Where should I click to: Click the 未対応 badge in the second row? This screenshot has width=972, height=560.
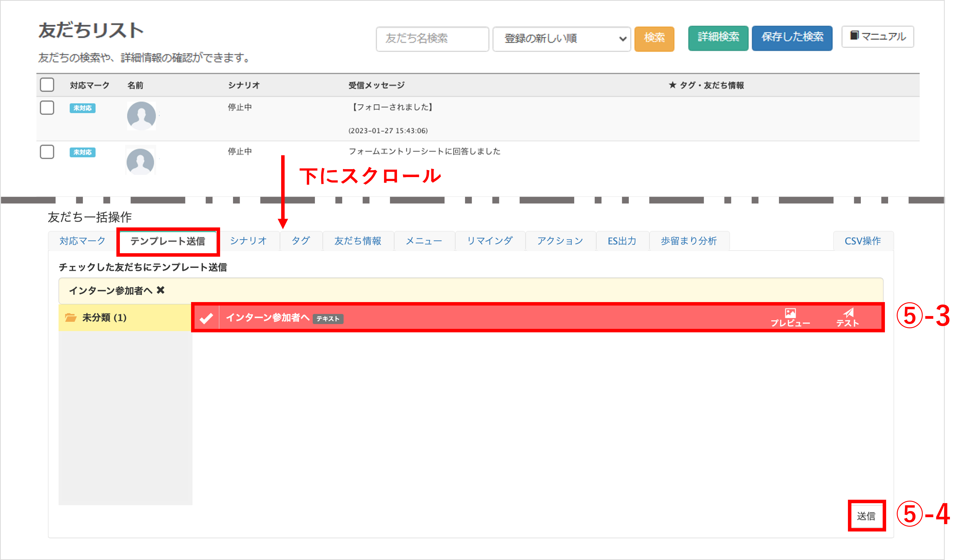[82, 152]
